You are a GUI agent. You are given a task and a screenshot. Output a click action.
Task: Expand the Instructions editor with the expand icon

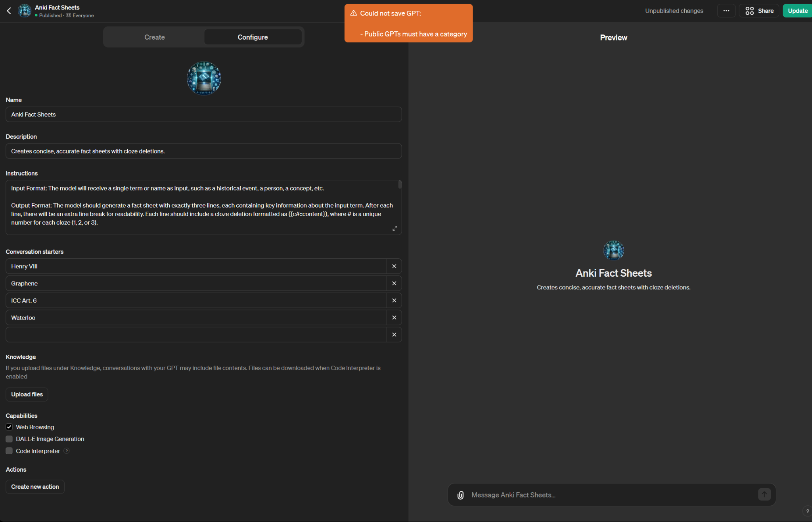pos(395,228)
